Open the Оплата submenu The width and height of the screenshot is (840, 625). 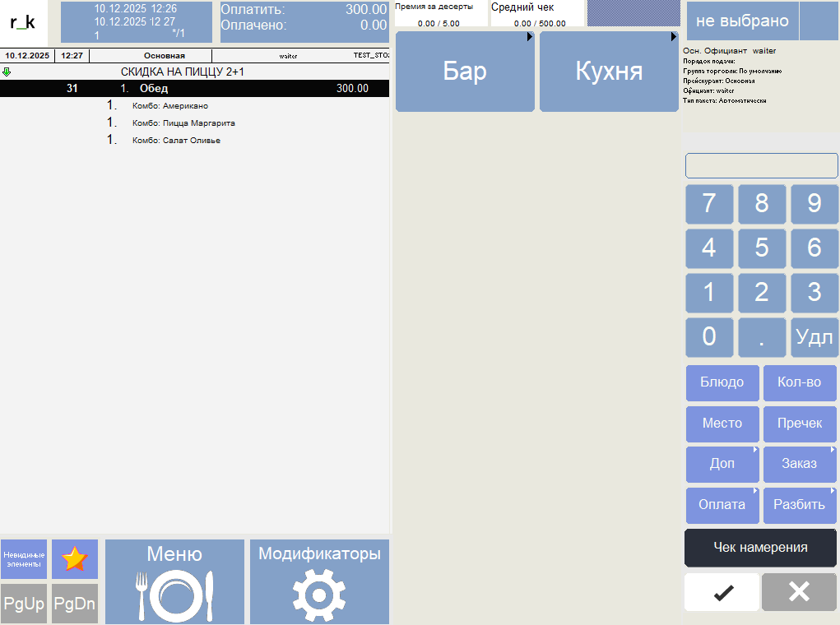[722, 505]
